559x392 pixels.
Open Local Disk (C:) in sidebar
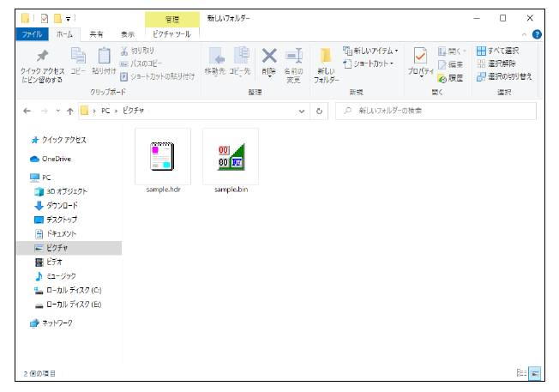tap(68, 290)
